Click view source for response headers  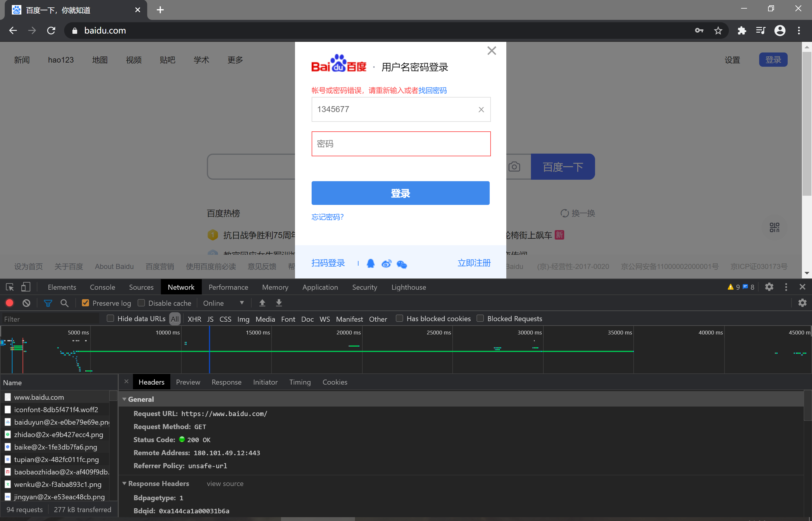coord(225,484)
